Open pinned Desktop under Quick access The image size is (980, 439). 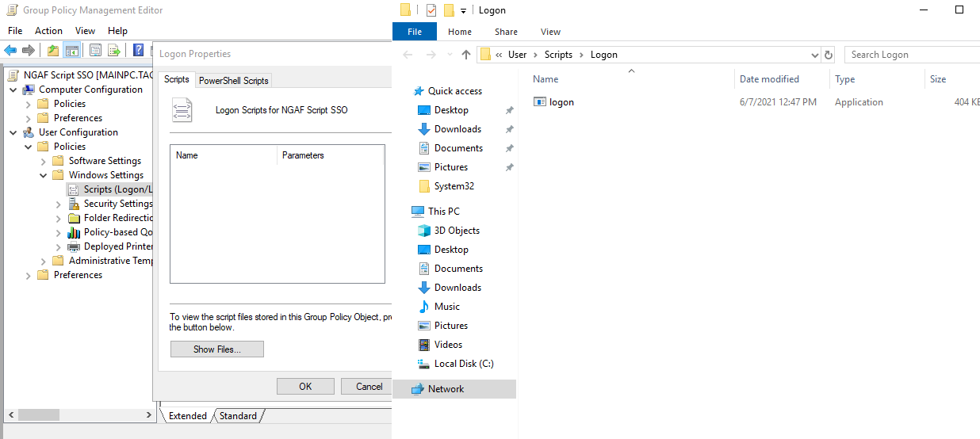[x=451, y=110]
